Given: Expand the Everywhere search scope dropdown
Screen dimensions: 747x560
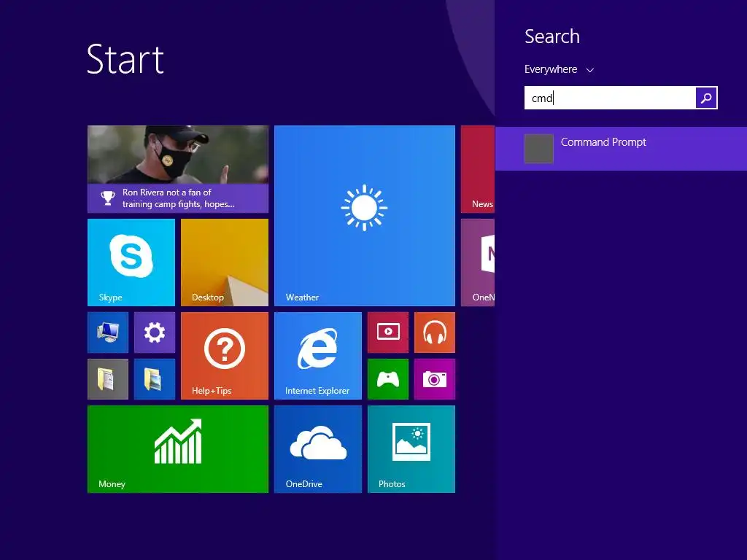Looking at the screenshot, I should [559, 69].
